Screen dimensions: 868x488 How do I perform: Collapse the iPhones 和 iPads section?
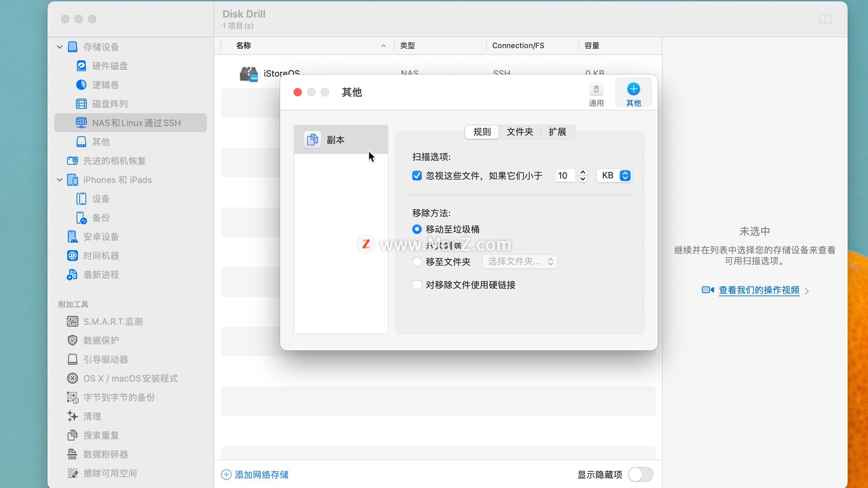[x=60, y=180]
